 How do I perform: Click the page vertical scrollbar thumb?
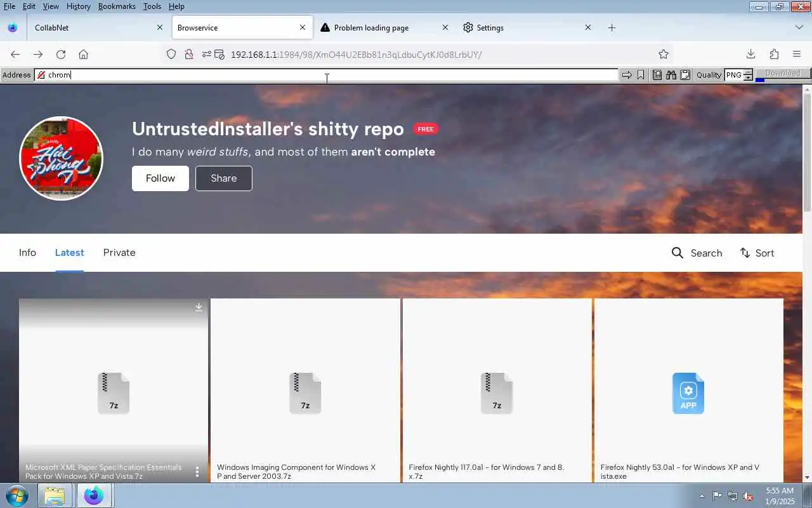click(807, 152)
